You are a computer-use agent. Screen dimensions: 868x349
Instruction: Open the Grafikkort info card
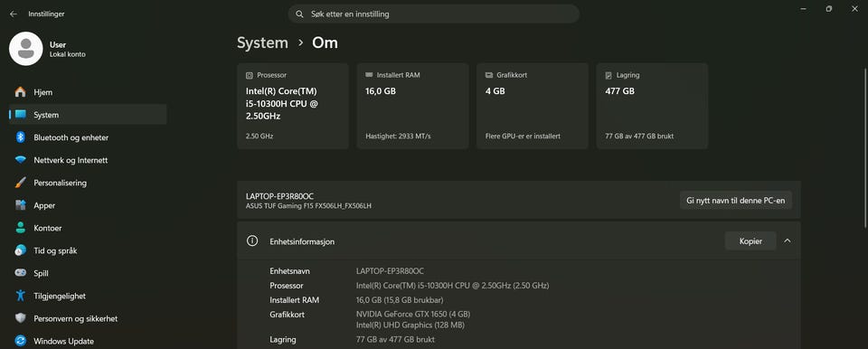pos(533,106)
